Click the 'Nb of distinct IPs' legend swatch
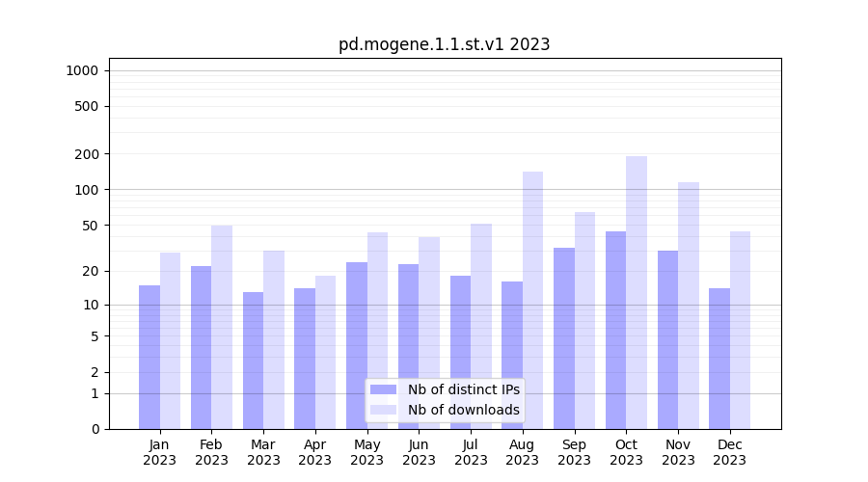868x482 pixels. tap(383, 389)
